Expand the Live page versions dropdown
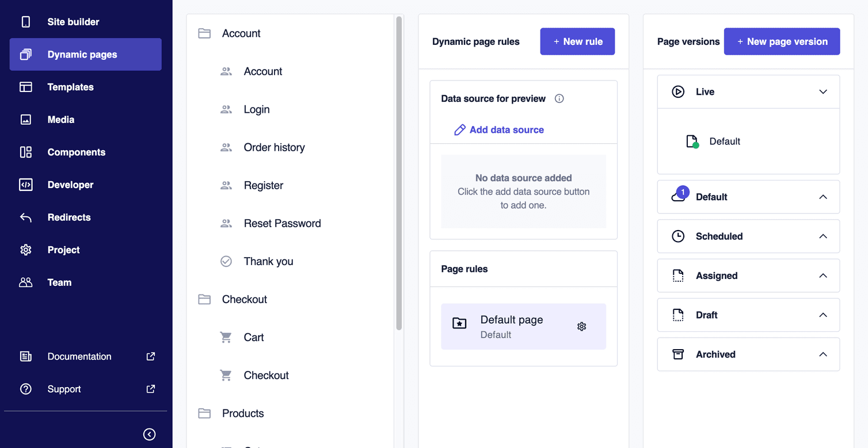 823,91
